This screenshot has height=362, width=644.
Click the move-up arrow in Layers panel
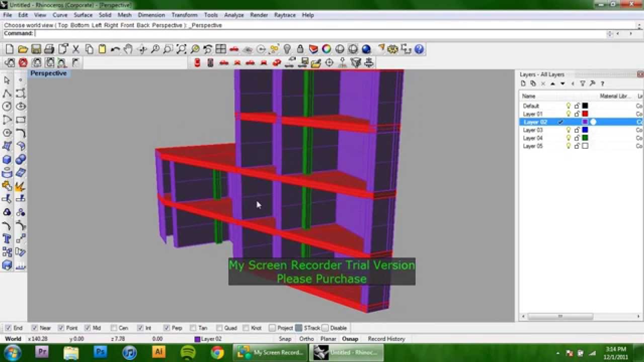click(553, 83)
